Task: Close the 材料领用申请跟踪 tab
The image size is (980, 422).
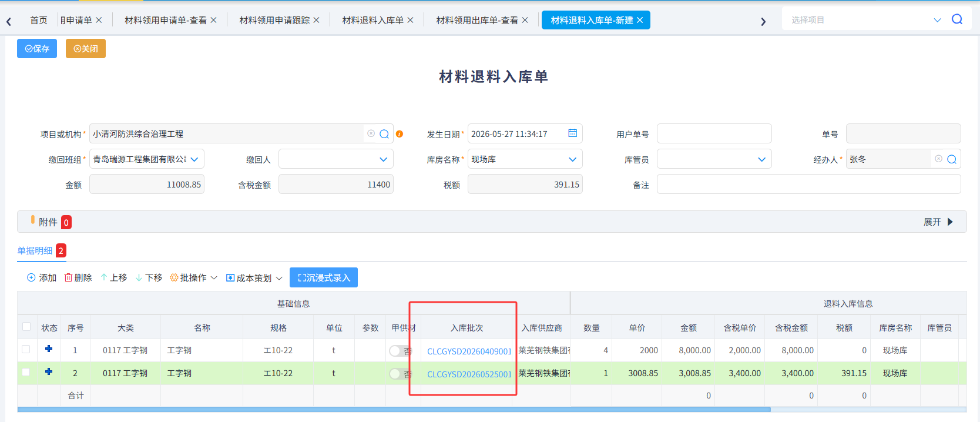Action: (317, 20)
